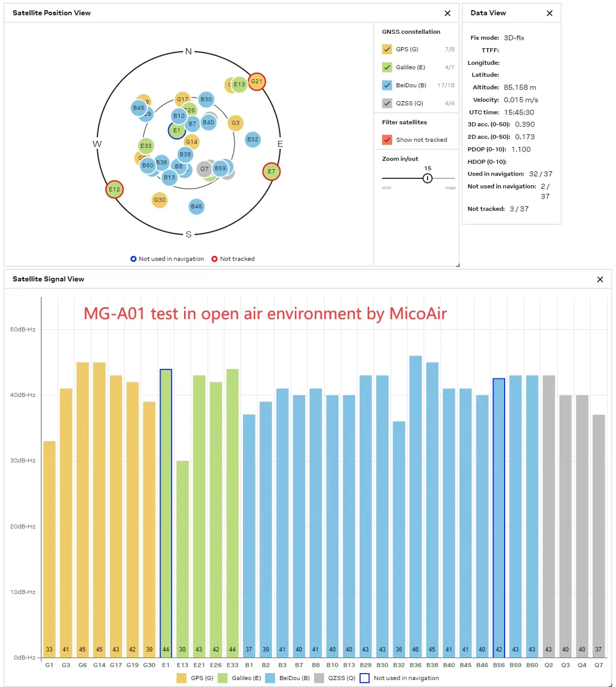
Task: Click the Q7 satellite marker
Action: click(204, 169)
